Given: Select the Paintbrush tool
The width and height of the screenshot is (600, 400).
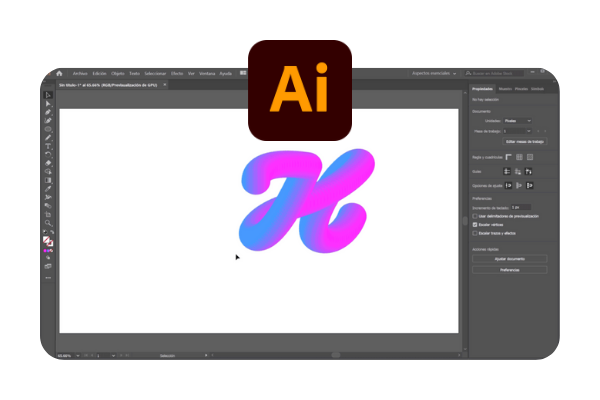Looking at the screenshot, I should click(48, 138).
